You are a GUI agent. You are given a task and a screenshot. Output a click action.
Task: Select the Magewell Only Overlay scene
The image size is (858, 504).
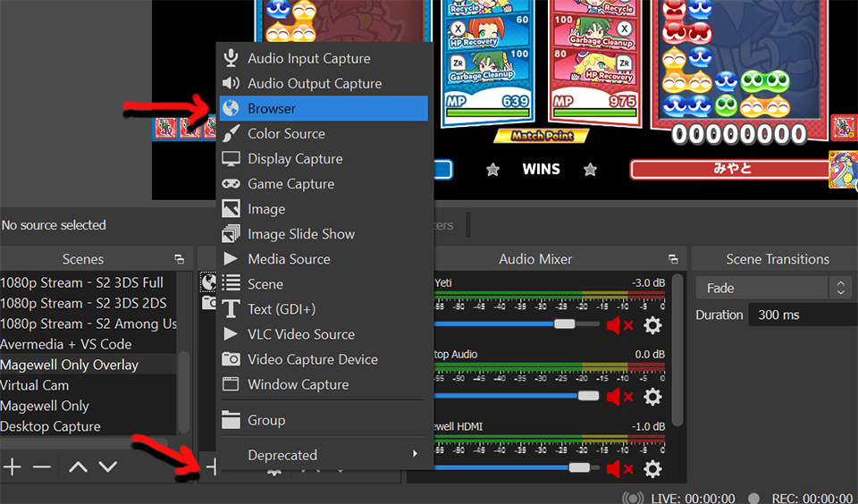point(88,365)
